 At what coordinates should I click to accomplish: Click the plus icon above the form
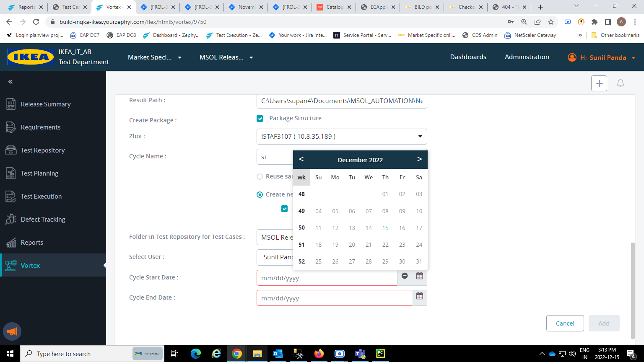[599, 83]
